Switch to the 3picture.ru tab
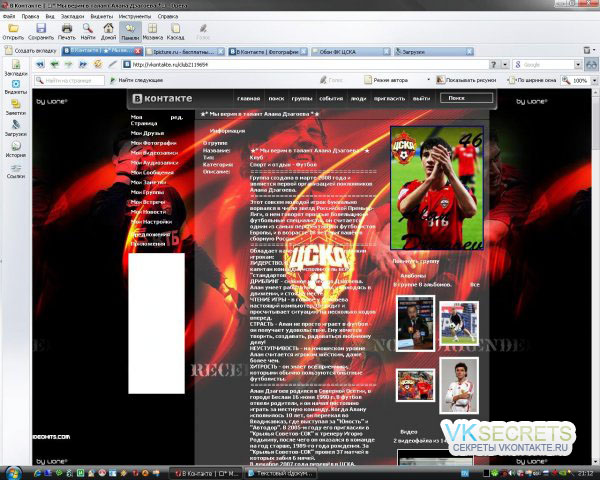This screenshot has width=600, height=480. [x=185, y=52]
